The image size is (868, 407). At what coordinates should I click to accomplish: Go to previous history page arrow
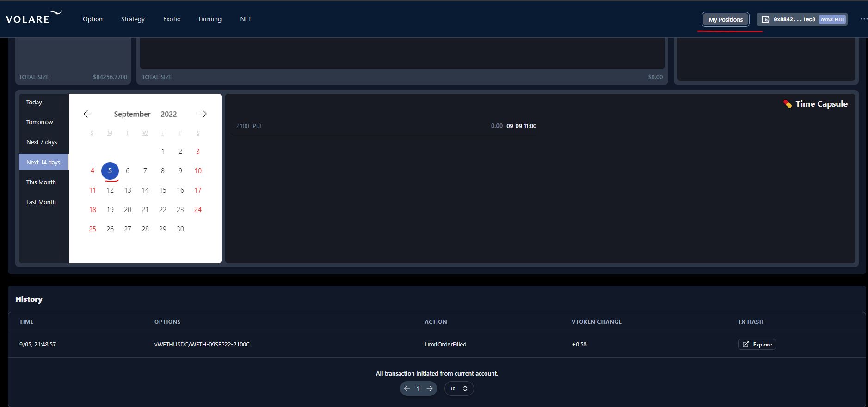click(407, 389)
